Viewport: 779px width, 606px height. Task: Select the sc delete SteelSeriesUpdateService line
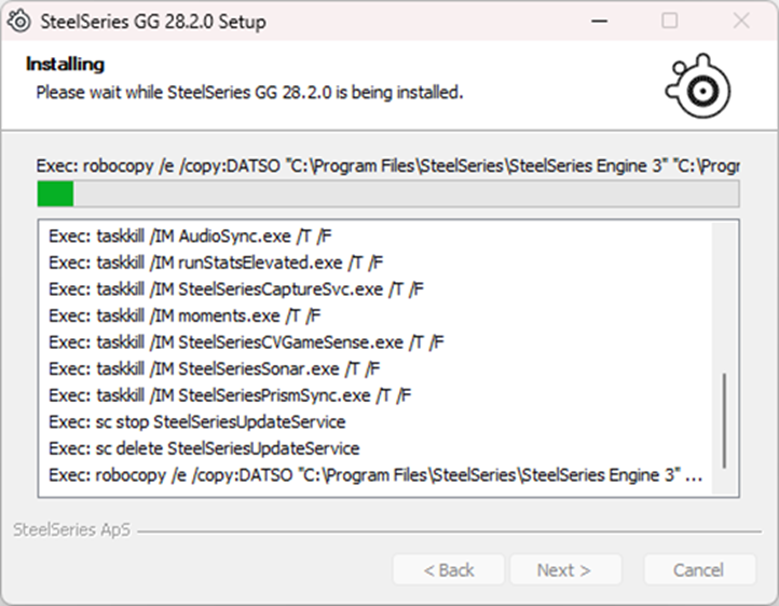point(204,448)
